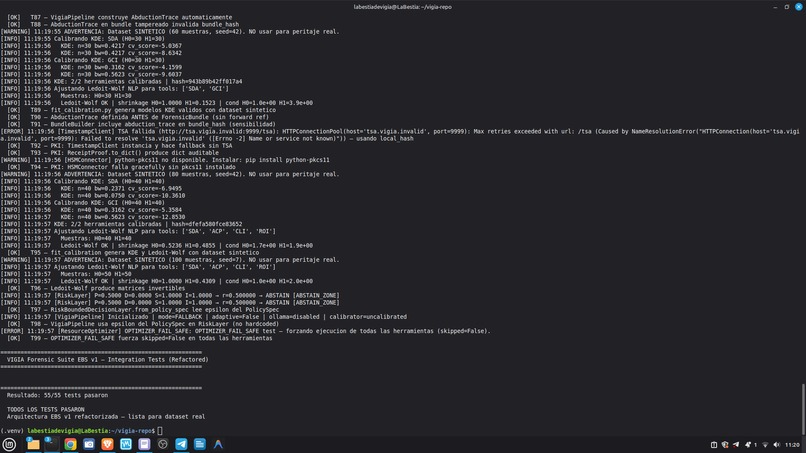
Task: Click the T87 VigiaPipeline AbductionTrace line
Action: [119, 17]
